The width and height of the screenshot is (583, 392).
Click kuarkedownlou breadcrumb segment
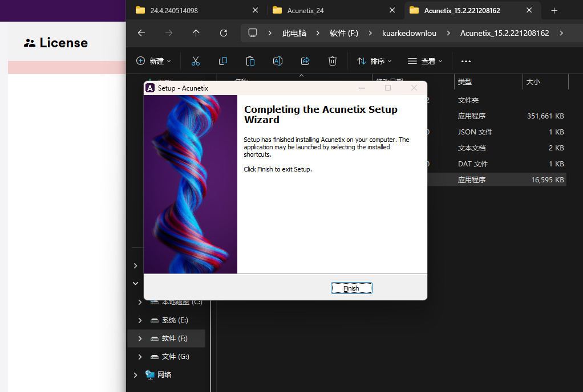click(409, 33)
